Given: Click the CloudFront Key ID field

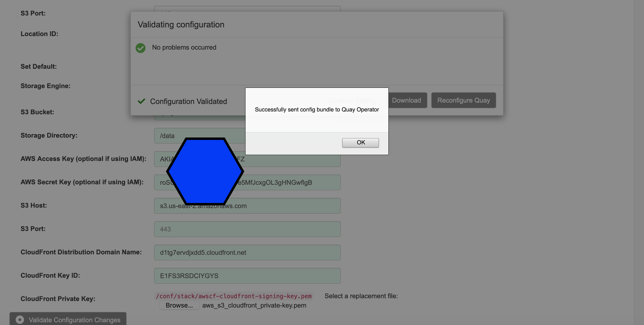Looking at the screenshot, I should (247, 276).
